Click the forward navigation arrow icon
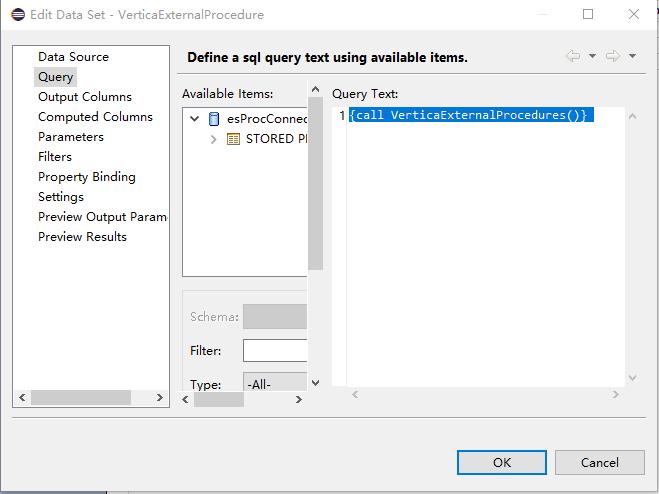 click(x=612, y=56)
